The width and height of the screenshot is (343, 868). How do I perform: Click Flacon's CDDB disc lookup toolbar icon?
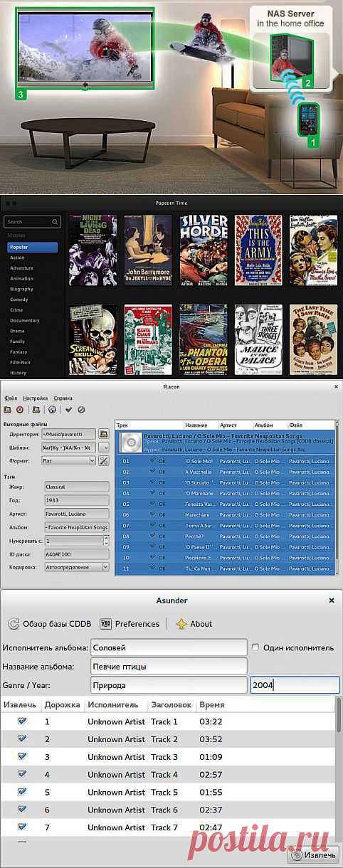(53, 409)
